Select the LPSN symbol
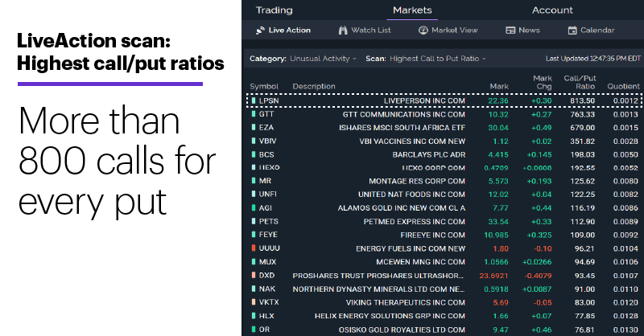 pos(269,100)
